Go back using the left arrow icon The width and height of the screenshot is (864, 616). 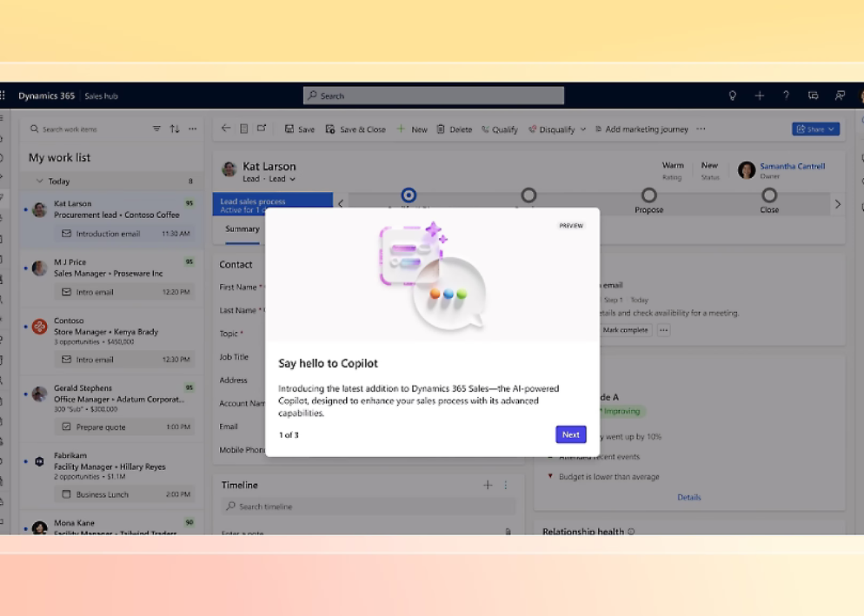coord(226,129)
